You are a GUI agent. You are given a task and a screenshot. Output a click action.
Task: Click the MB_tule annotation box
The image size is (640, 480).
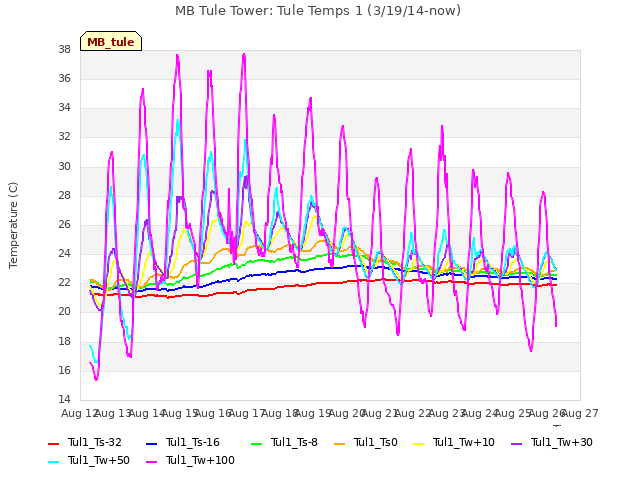coord(111,41)
